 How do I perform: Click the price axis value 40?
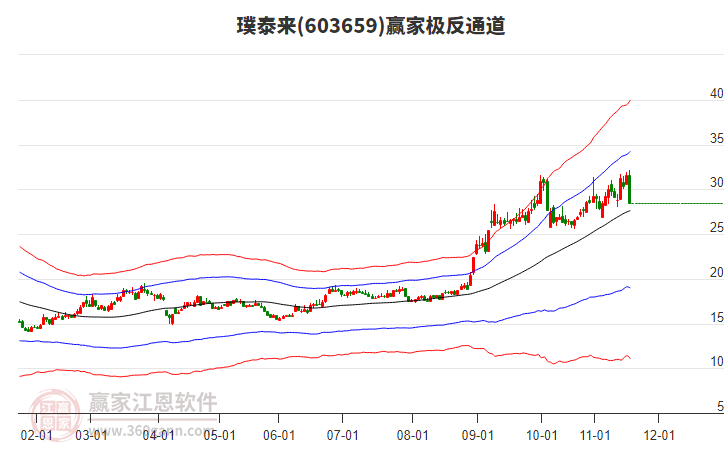[717, 94]
